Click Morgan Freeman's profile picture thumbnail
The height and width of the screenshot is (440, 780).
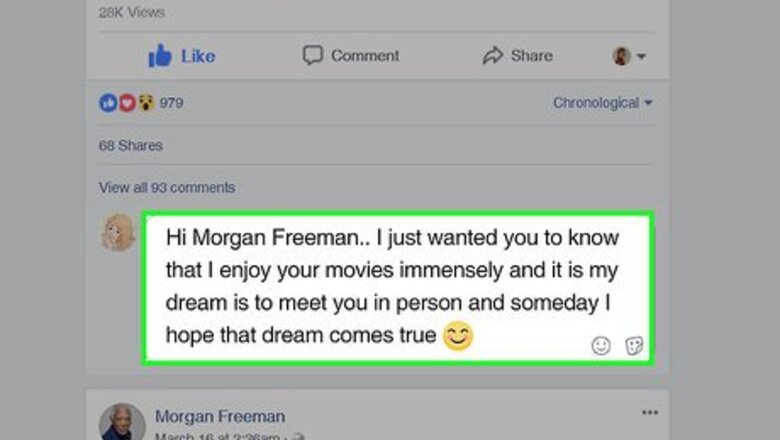click(122, 424)
